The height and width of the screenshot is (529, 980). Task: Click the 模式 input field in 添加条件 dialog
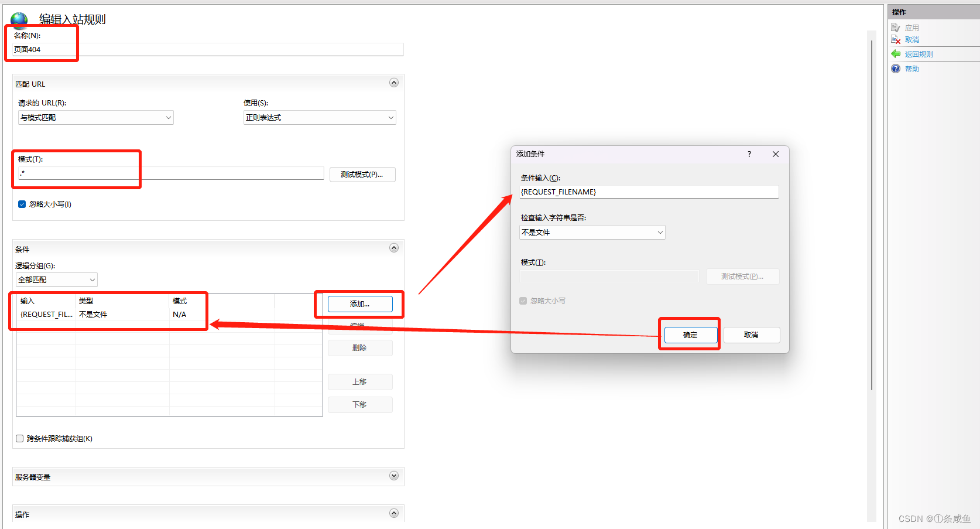click(609, 277)
